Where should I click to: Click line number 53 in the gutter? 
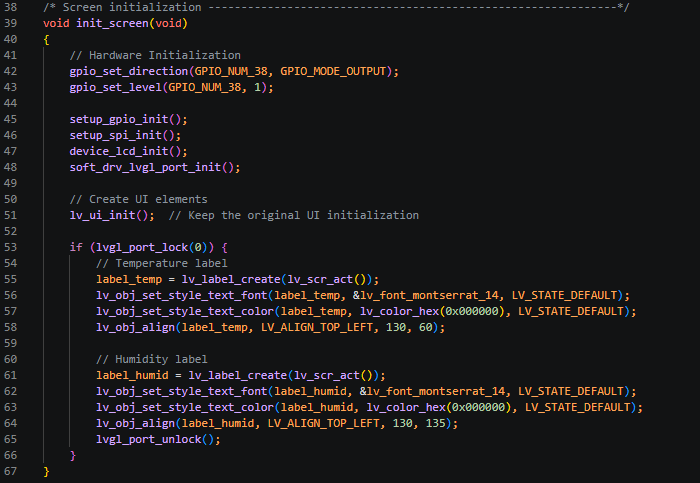click(x=10, y=247)
